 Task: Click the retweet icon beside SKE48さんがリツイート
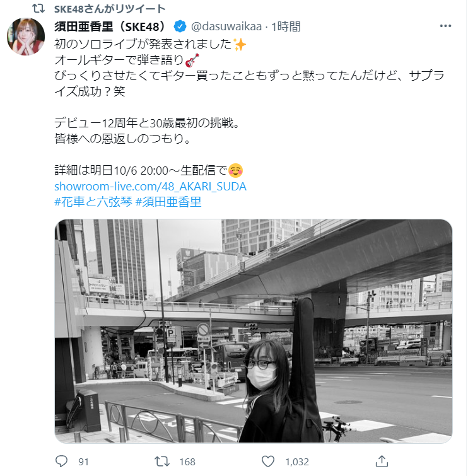point(38,8)
